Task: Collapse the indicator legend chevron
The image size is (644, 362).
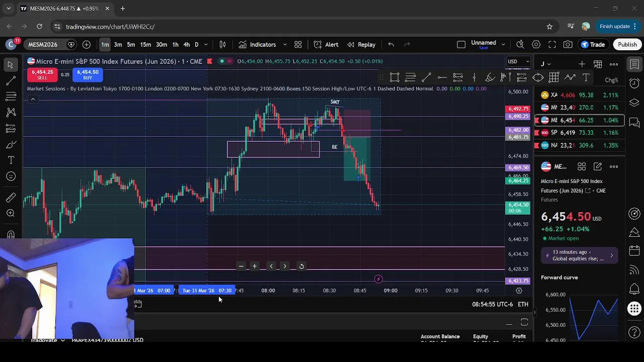Action: (x=33, y=99)
